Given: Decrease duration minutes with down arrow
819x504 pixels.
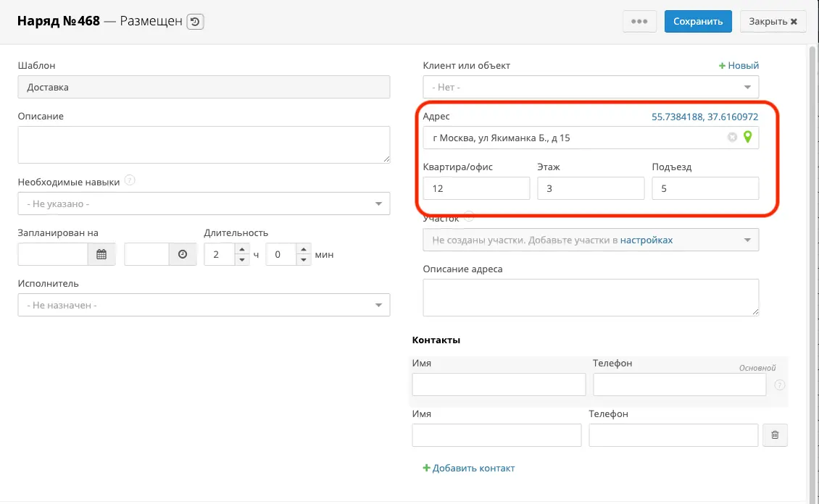Looking at the screenshot, I should click(304, 260).
